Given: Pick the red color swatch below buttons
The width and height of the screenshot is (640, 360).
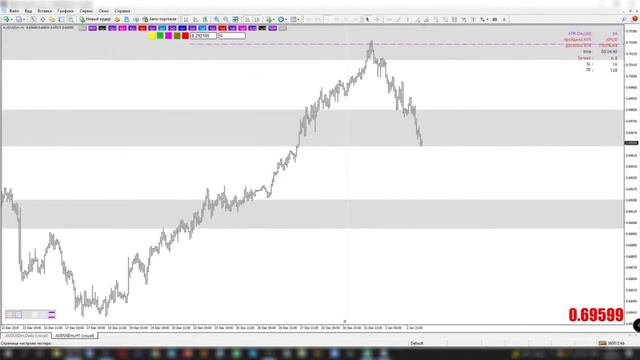Looking at the screenshot, I should [x=185, y=36].
